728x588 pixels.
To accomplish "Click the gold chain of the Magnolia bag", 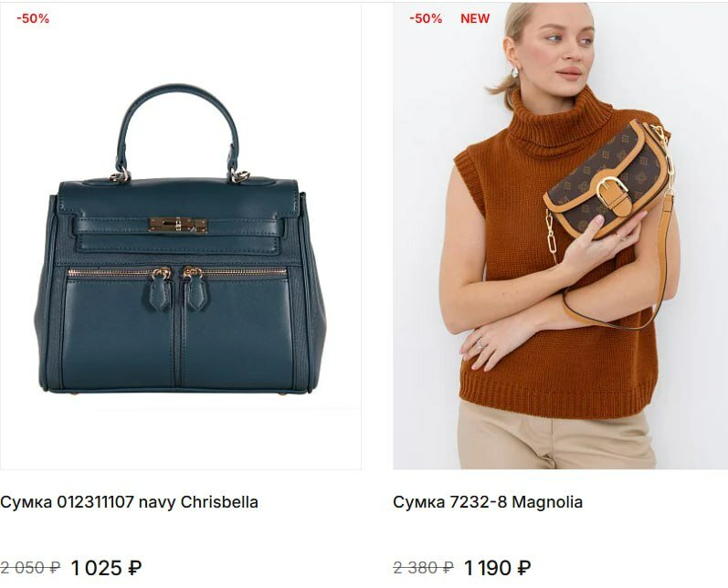I will [x=552, y=237].
